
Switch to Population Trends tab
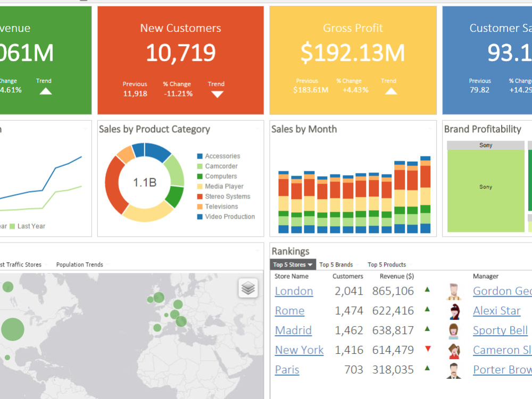[x=80, y=264]
